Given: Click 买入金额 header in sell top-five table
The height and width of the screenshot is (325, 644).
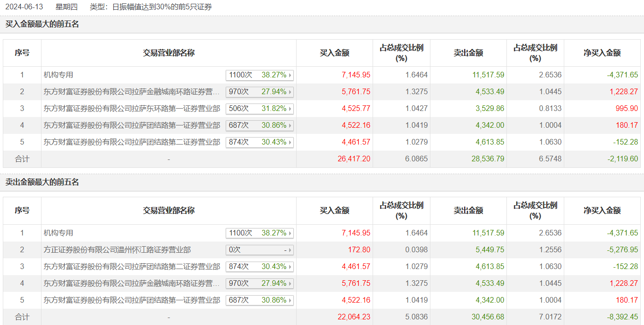Looking at the screenshot, I should [x=334, y=211].
